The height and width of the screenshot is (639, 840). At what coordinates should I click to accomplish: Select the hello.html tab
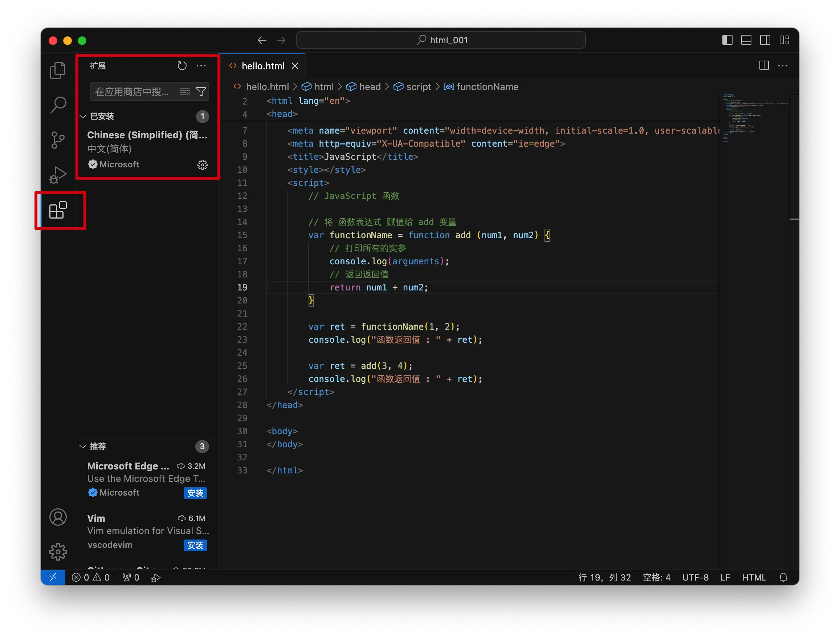263,65
